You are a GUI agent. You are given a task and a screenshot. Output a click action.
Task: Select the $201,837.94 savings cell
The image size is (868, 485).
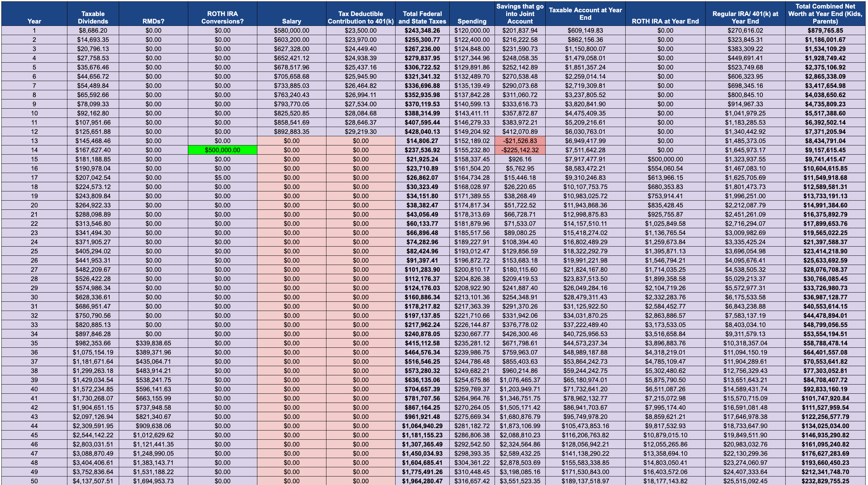520,30
